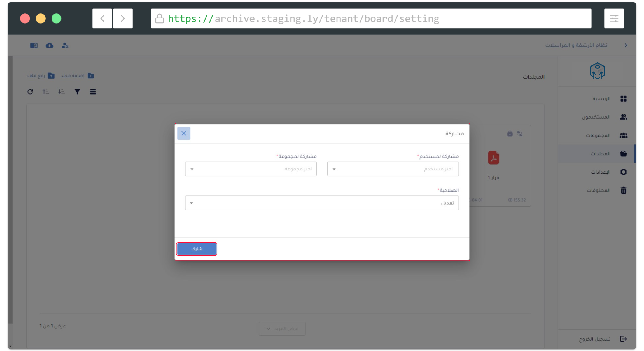Click the lock icon on file card

click(x=510, y=134)
